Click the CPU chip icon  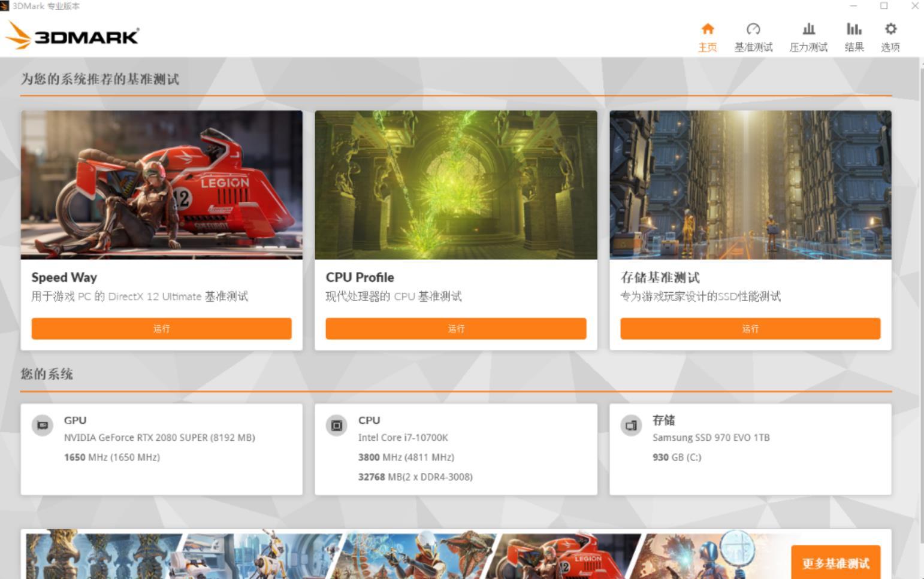pos(337,425)
